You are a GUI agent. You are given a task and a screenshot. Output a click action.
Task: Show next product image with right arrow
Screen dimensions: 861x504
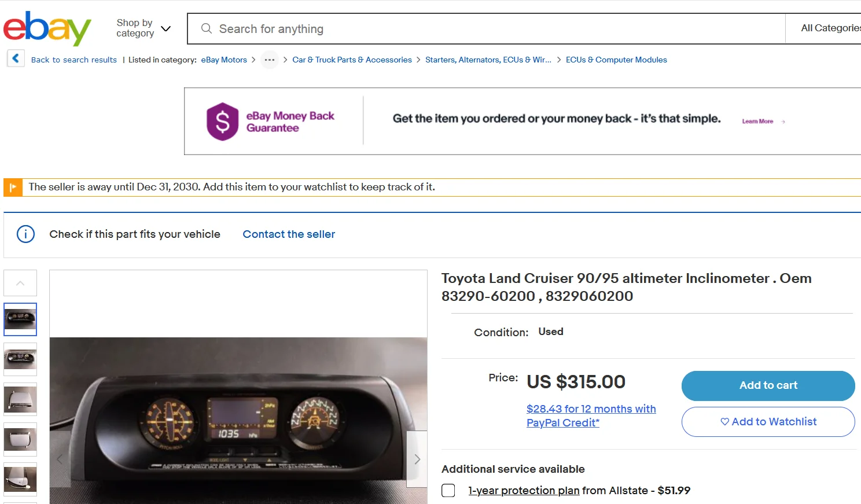[x=417, y=459]
